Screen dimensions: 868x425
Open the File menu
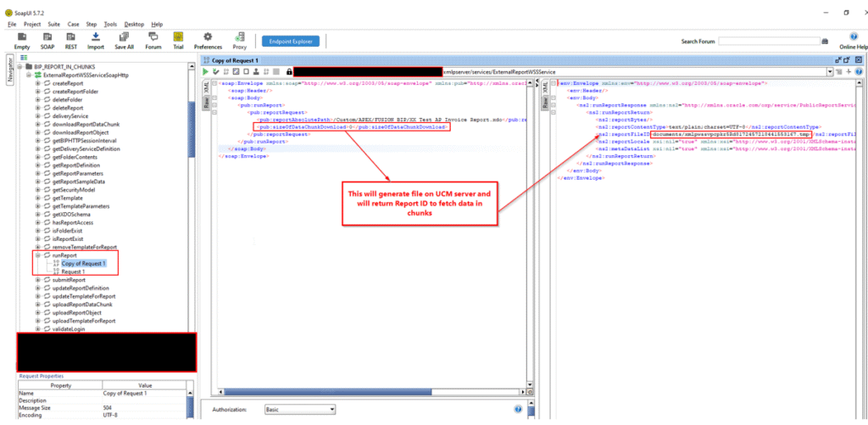click(12, 25)
